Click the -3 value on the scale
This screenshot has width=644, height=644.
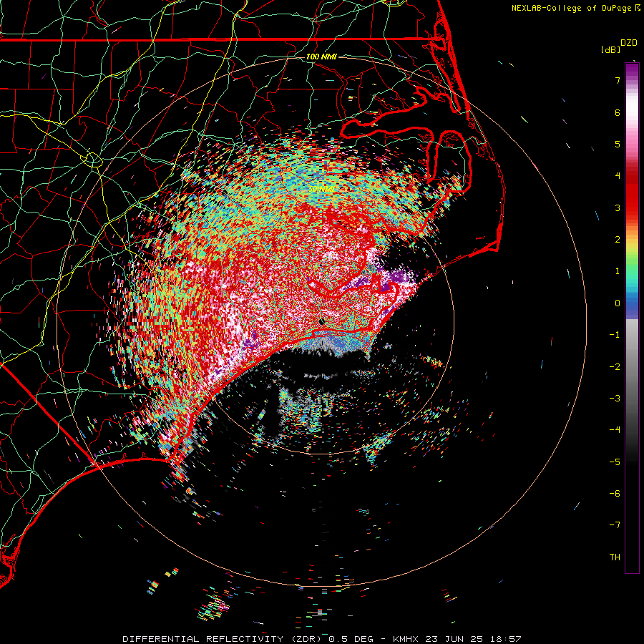615,398
